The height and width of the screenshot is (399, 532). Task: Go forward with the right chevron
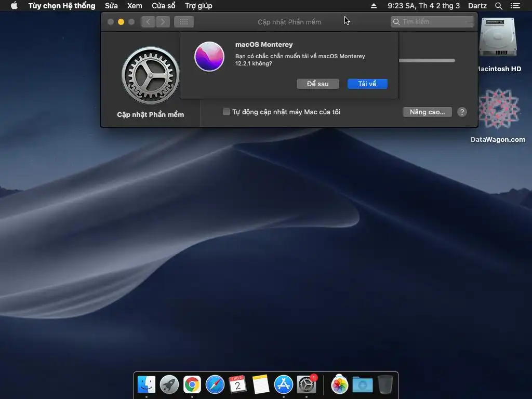pos(163,22)
